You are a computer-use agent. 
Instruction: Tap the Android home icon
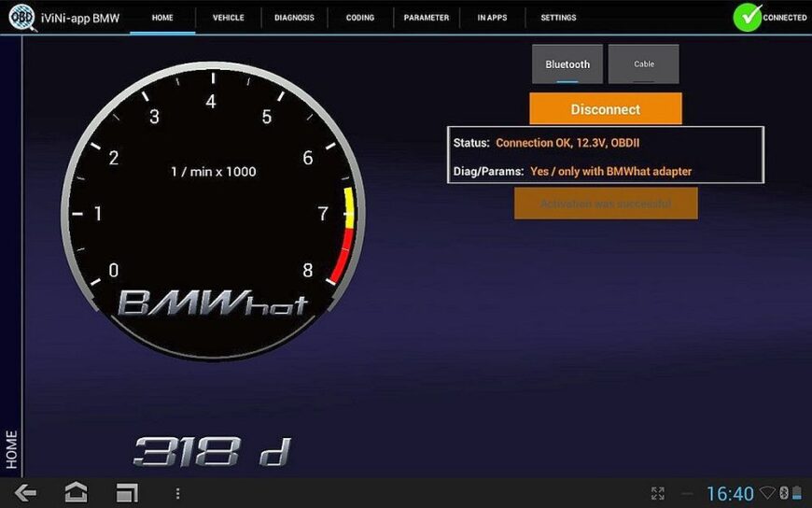[x=76, y=492]
